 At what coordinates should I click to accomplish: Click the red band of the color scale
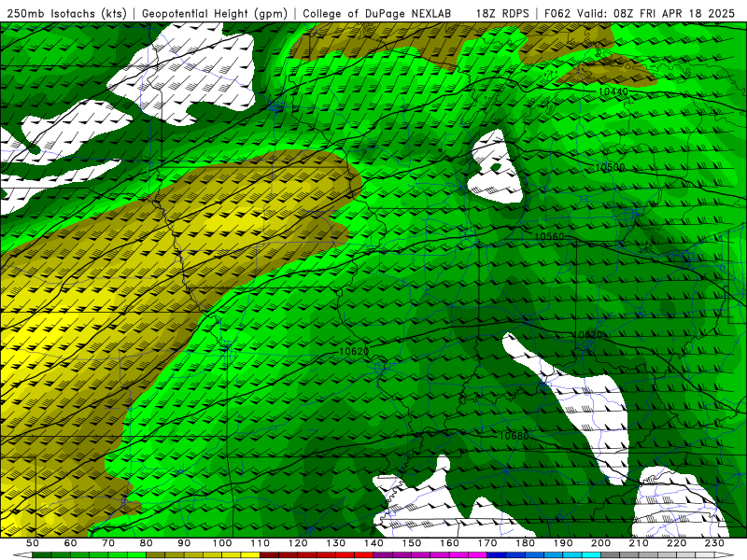click(x=317, y=555)
